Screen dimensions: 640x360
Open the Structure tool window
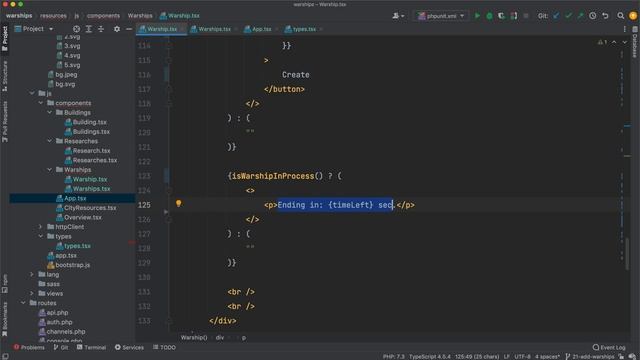pos(5,76)
